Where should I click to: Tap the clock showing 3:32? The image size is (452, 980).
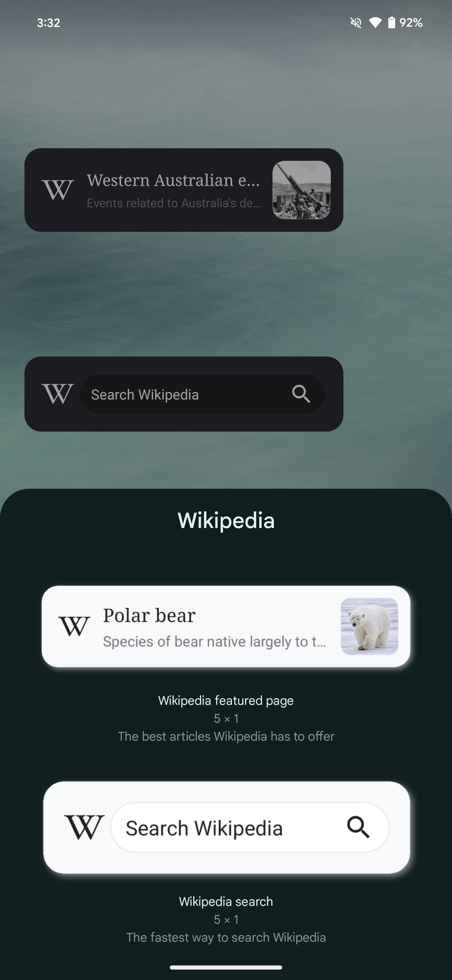pyautogui.click(x=48, y=23)
